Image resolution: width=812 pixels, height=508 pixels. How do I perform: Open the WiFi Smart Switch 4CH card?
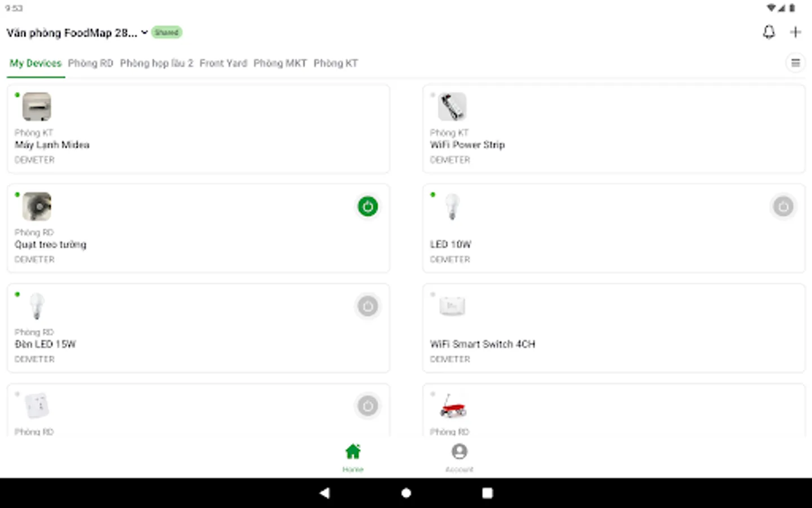click(x=614, y=328)
